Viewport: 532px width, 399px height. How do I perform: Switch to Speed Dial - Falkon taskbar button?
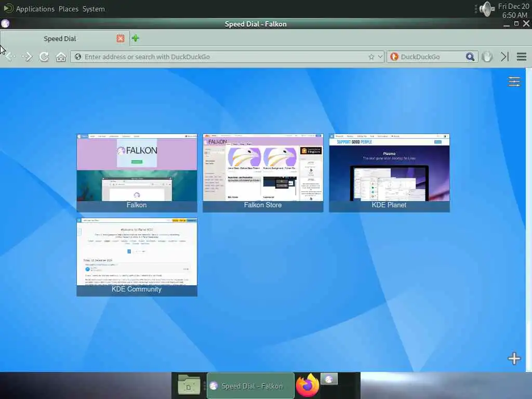(x=250, y=386)
